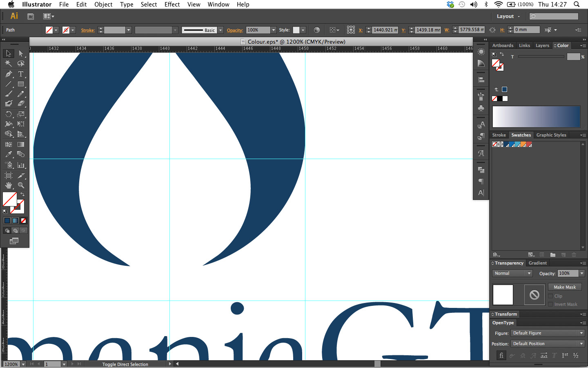Select the Zoom tool
Screen dimensions: 588x368
pos(21,185)
